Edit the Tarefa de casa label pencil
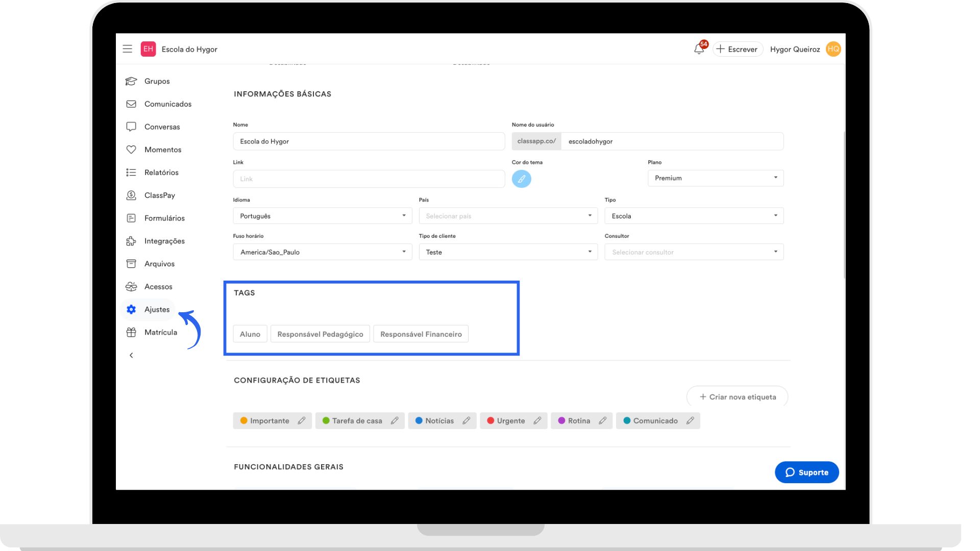 click(395, 420)
